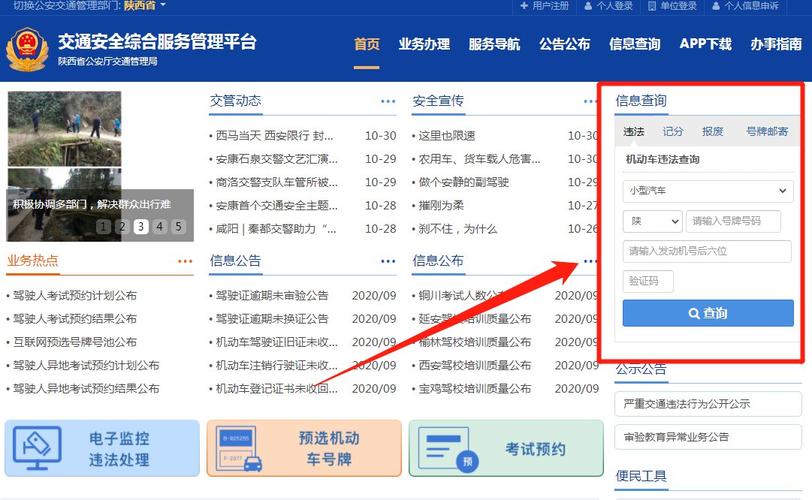
Task: Open the 陕 plate prefix dropdown
Action: tap(652, 222)
